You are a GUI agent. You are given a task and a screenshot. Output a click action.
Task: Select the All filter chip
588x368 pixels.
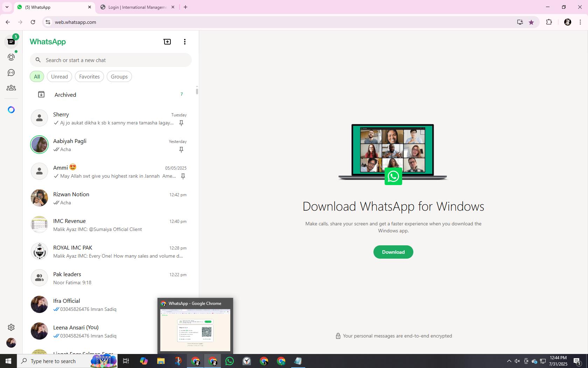coord(37,77)
